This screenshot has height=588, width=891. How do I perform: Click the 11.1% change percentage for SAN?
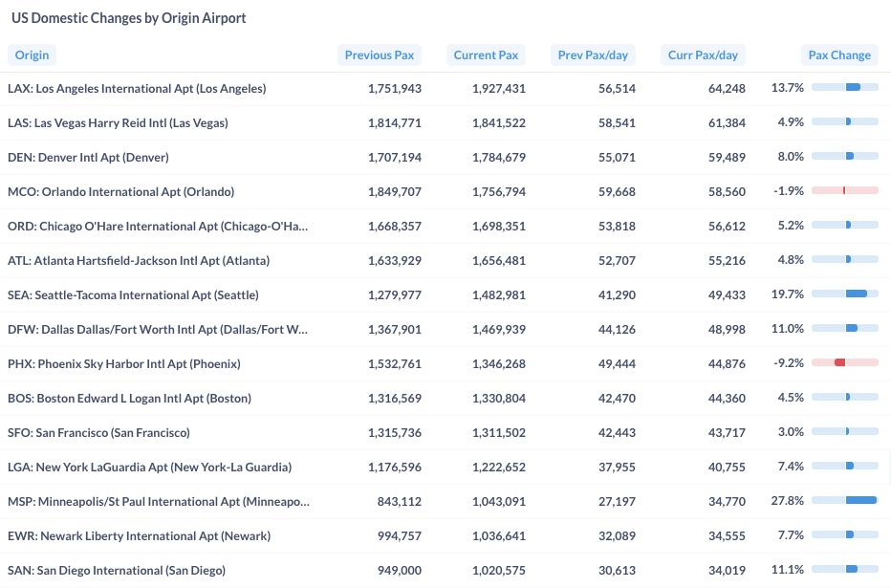pyautogui.click(x=788, y=569)
